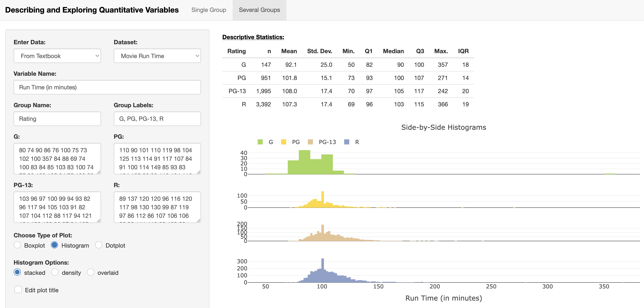
Task: Toggle the PG legend yellow swatch
Action: 284,142
